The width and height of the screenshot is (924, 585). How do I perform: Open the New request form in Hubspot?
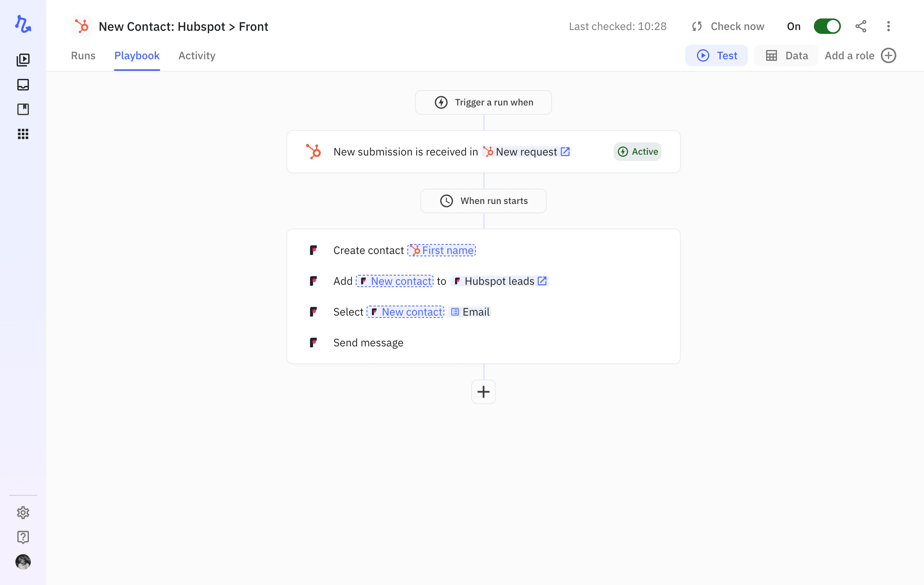coord(526,152)
